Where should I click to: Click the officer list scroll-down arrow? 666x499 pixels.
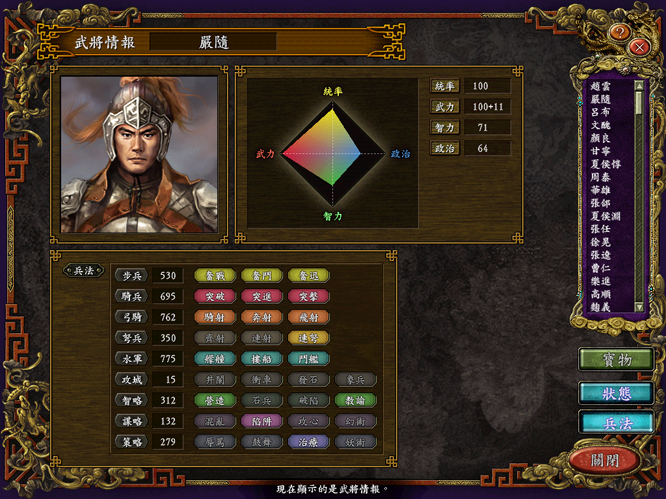point(638,307)
